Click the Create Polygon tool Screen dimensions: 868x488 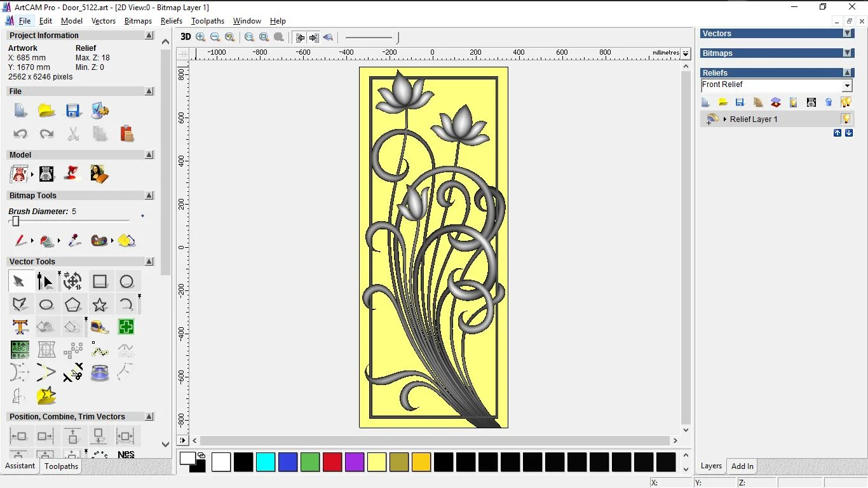coord(73,304)
